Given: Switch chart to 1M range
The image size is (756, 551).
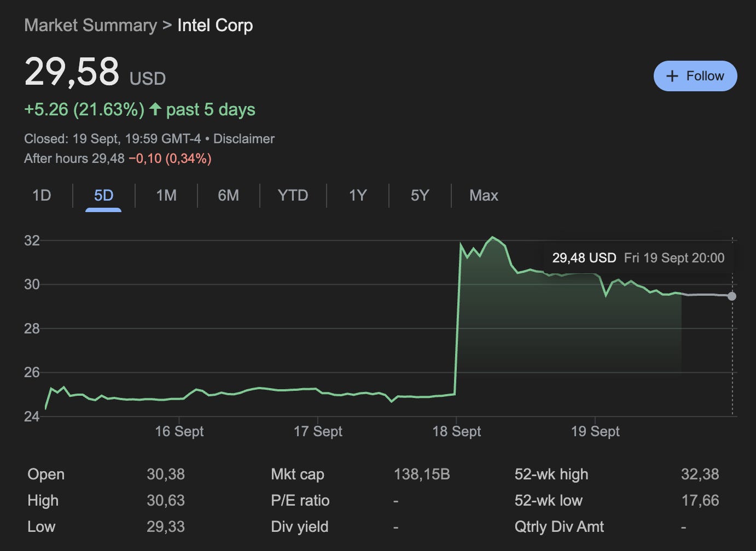Looking at the screenshot, I should (166, 195).
